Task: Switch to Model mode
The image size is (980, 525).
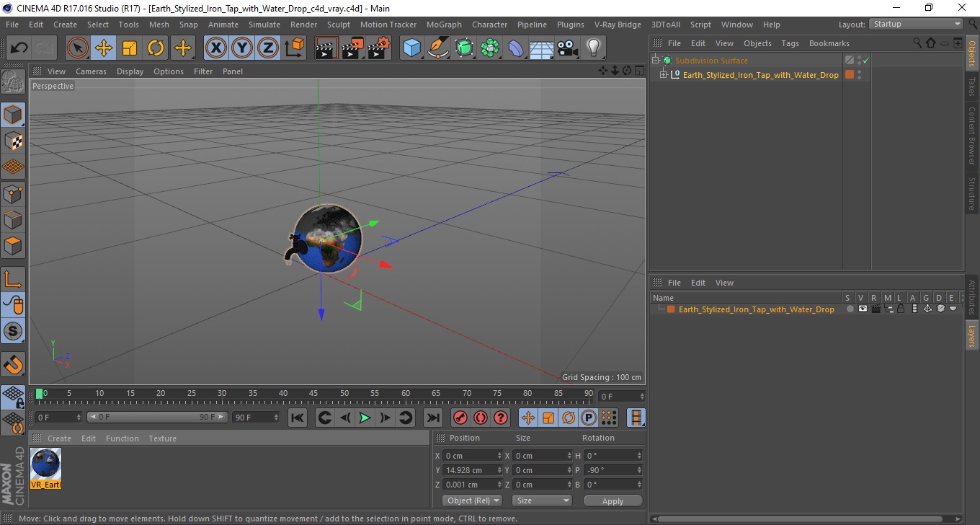Action: 13,115
